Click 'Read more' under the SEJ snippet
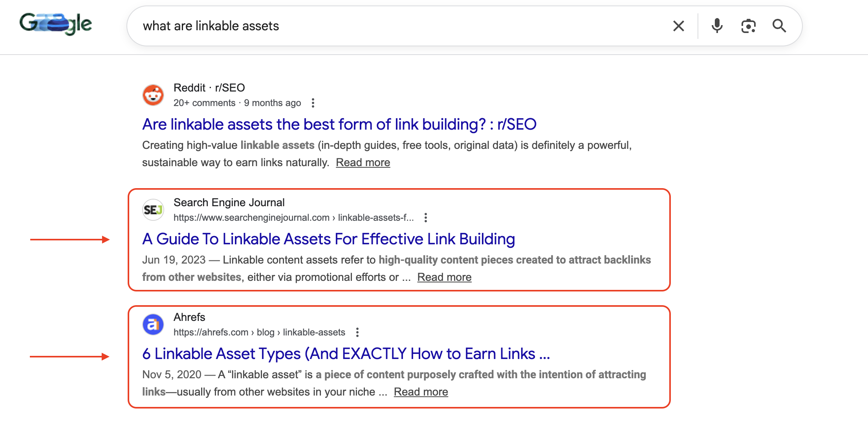The image size is (868, 425). [x=444, y=277]
